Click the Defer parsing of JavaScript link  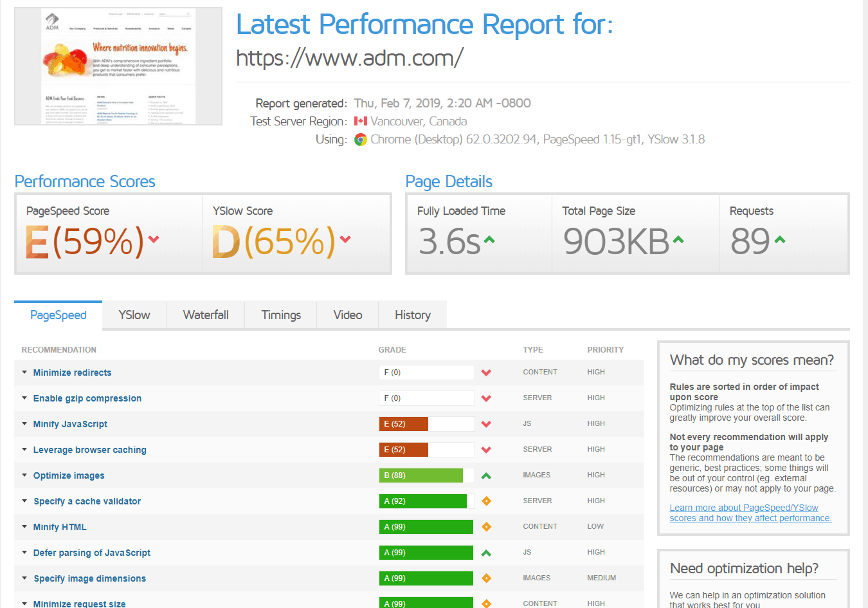tap(92, 553)
